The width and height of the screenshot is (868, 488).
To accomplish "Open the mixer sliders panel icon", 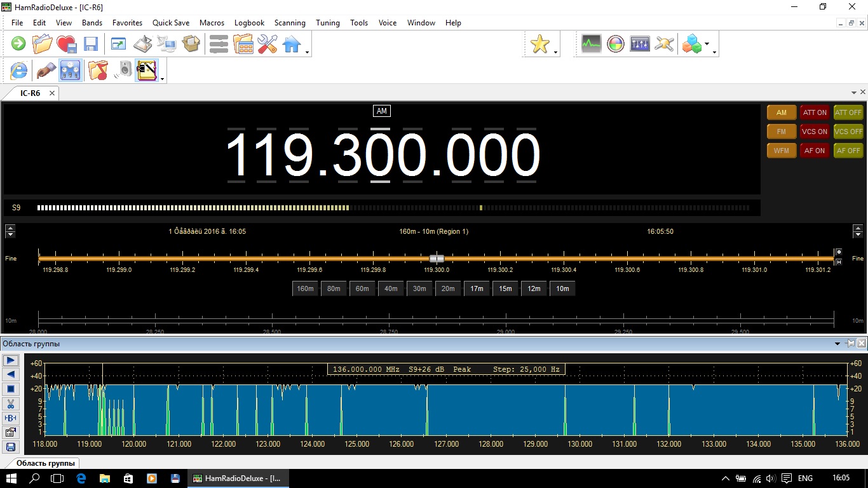I will pos(640,44).
